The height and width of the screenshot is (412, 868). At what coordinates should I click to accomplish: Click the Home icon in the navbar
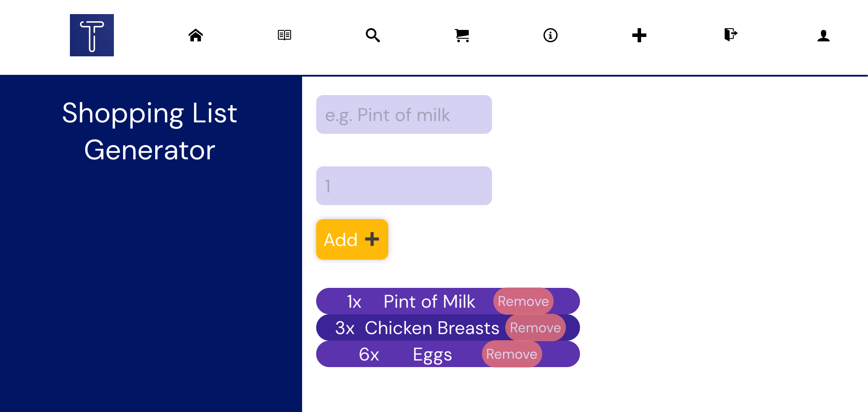point(196,35)
